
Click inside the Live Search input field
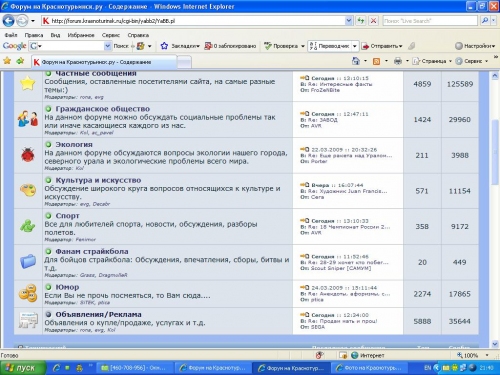pos(430,21)
